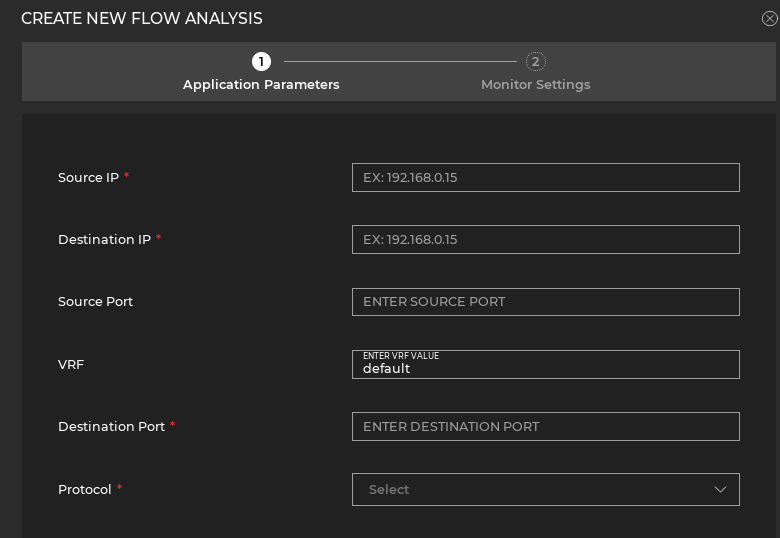Click the Source Port label text
780x538 pixels.
pyautogui.click(x=95, y=302)
